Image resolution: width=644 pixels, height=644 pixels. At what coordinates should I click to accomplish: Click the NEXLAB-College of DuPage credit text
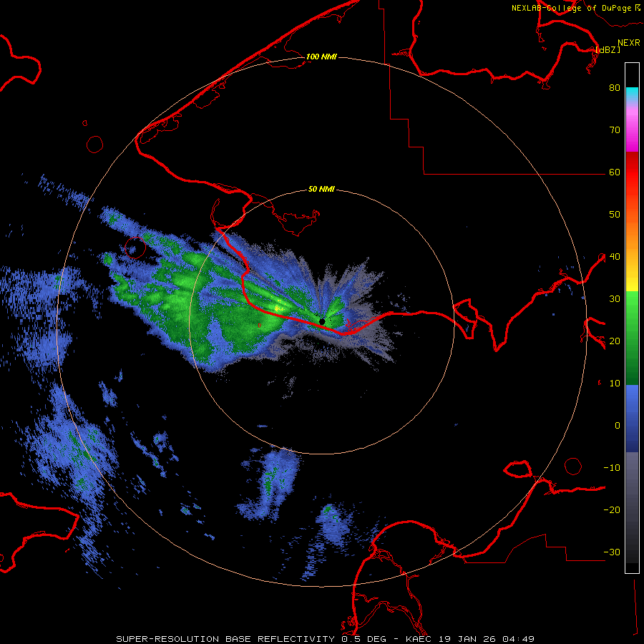click(572, 8)
